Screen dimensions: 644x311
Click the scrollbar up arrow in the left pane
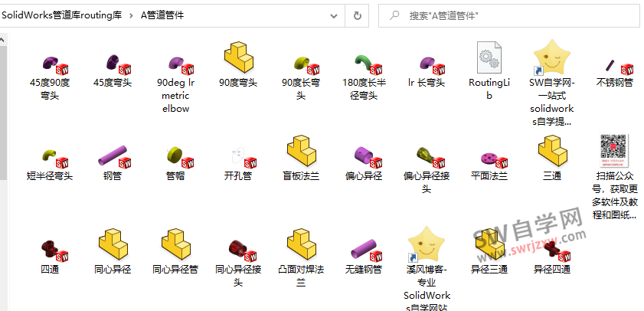pyautogui.click(x=3, y=41)
